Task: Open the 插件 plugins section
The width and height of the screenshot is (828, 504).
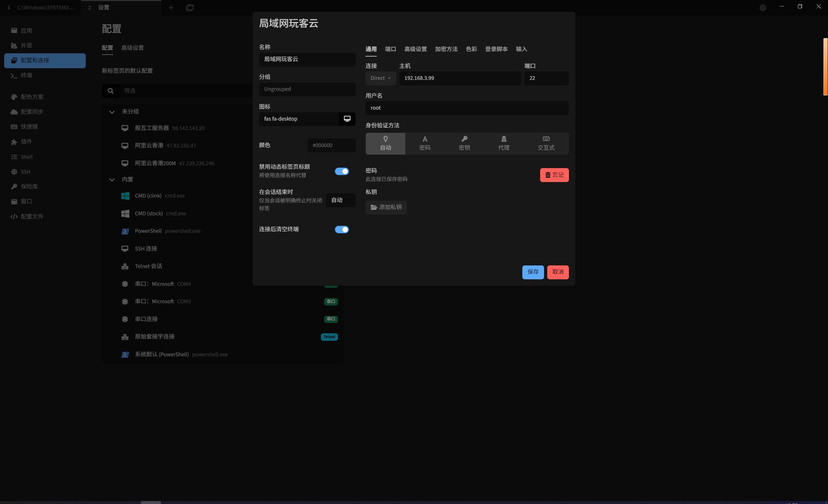Action: coord(45,142)
